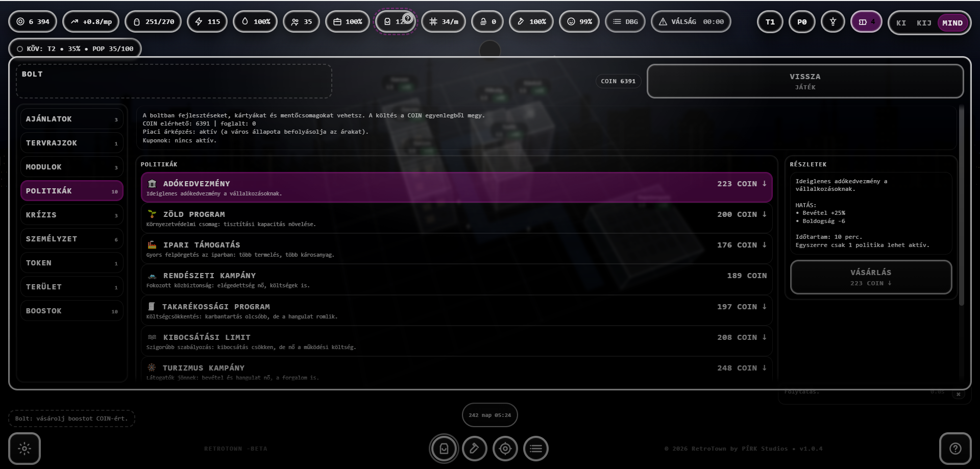Expand the Zöld Program price arrow
Screen dimensions: 980x469
(764, 214)
